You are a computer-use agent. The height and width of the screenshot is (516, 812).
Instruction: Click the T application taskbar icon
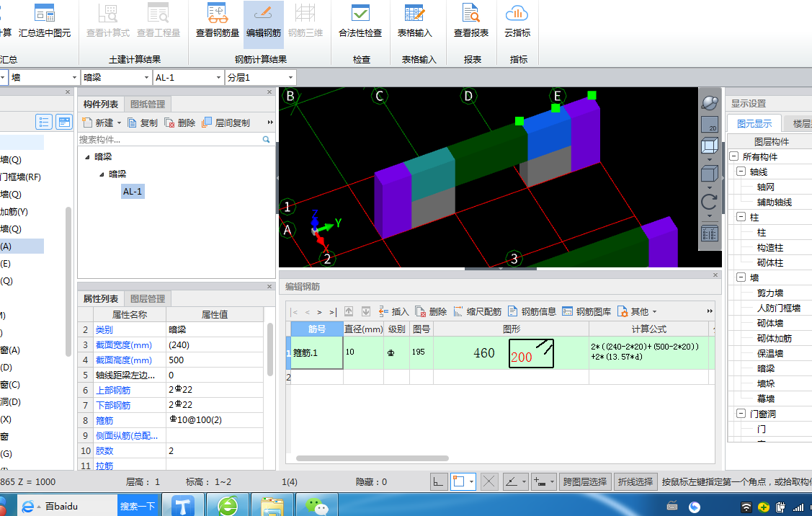pos(183,506)
